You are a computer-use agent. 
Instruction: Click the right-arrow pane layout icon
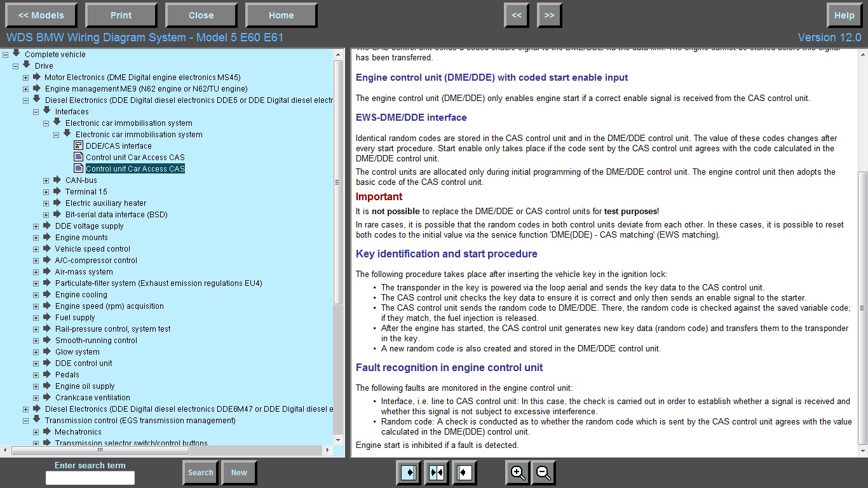pos(408,473)
